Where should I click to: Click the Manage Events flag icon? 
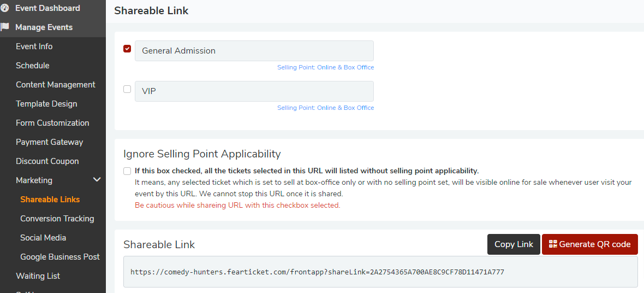tap(5, 27)
